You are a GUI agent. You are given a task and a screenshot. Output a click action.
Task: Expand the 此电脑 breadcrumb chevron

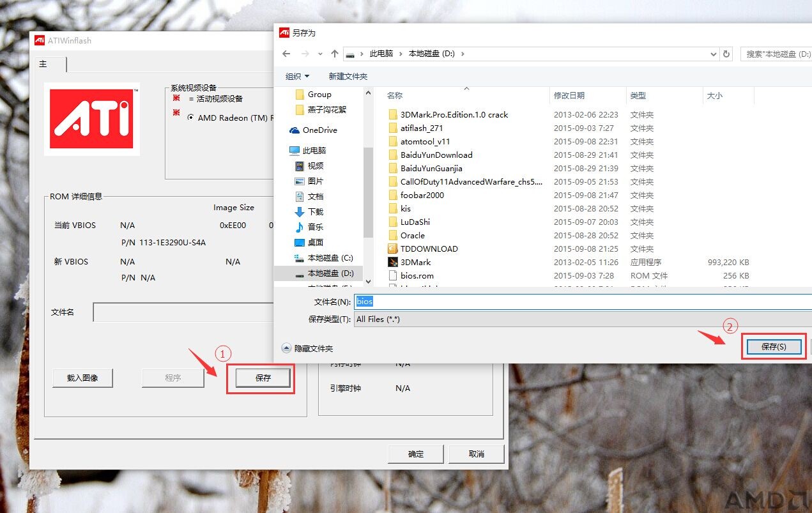tap(401, 54)
